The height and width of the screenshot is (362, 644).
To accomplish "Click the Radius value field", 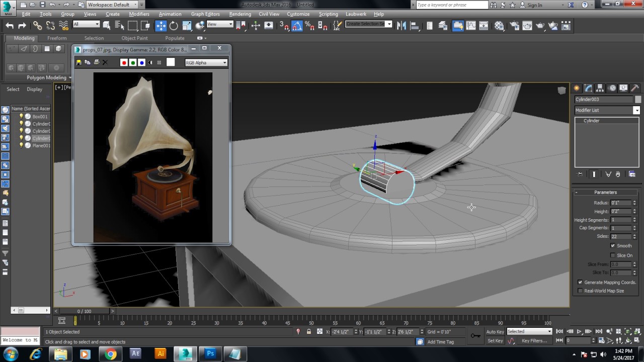I will click(x=621, y=203).
